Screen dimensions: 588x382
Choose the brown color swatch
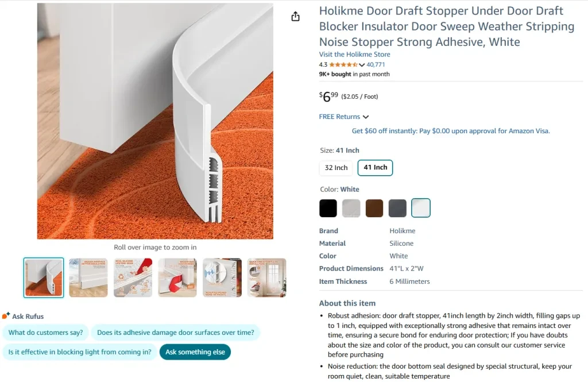(x=374, y=208)
